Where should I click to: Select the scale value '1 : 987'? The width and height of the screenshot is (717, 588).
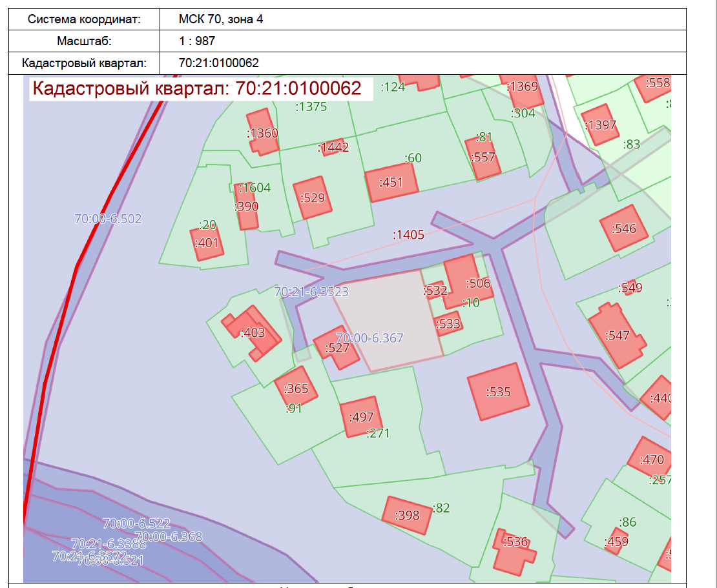pos(197,41)
